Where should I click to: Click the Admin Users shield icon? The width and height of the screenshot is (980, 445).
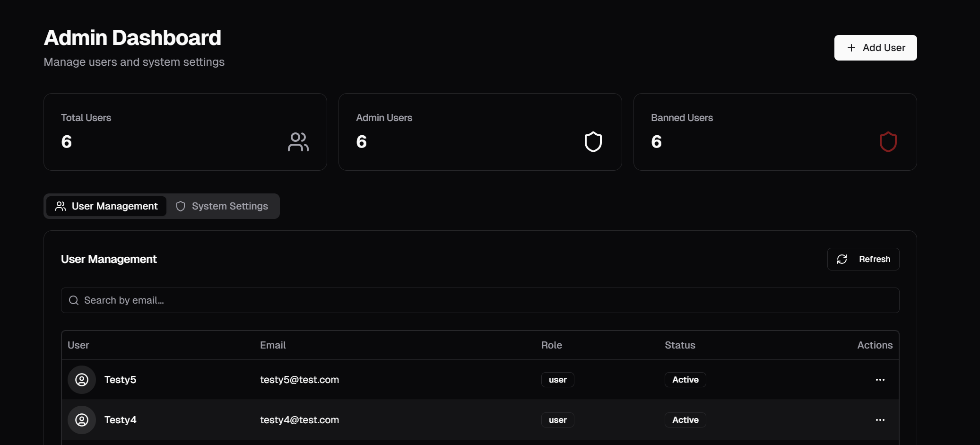point(593,142)
